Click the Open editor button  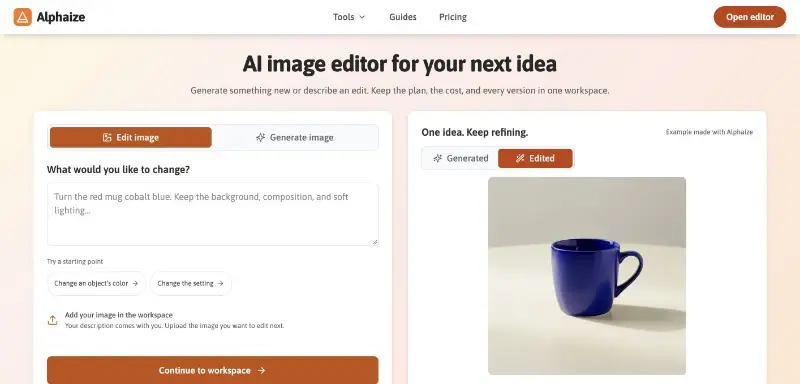(x=749, y=17)
